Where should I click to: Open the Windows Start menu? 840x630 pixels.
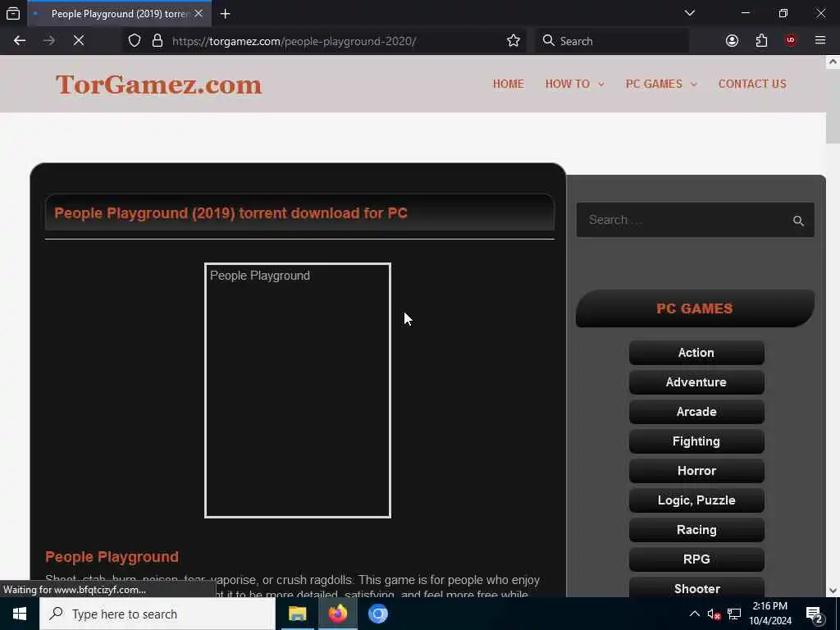pos(20,614)
